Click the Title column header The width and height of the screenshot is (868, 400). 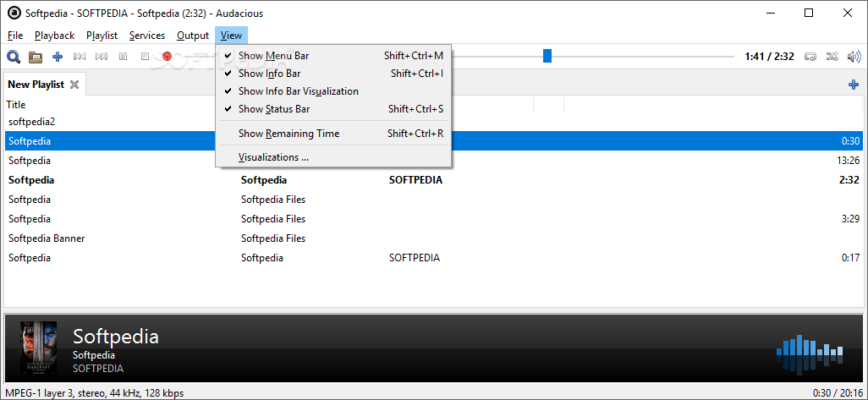[17, 105]
